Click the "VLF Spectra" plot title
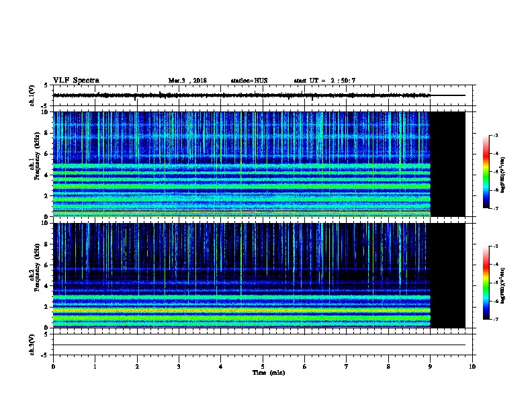 point(76,81)
